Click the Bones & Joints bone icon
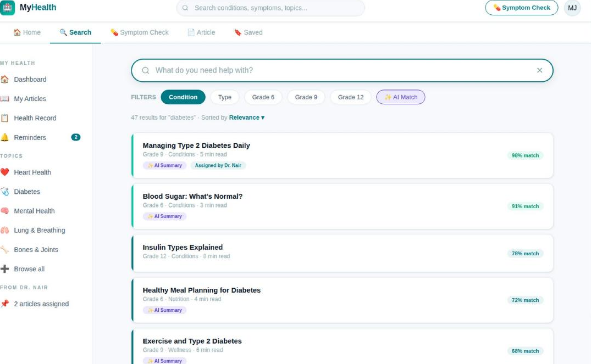 pyautogui.click(x=4, y=250)
